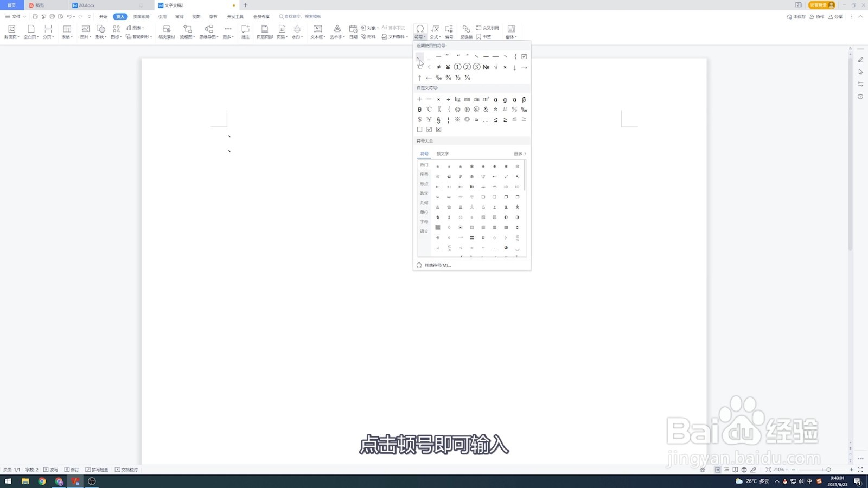Click the Bookmark (书签) ribbon button

coord(484,37)
